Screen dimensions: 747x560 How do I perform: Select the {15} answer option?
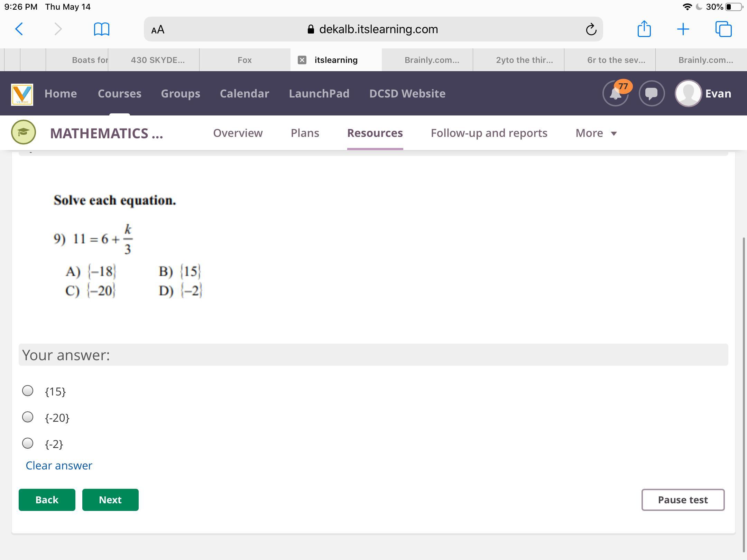click(28, 391)
